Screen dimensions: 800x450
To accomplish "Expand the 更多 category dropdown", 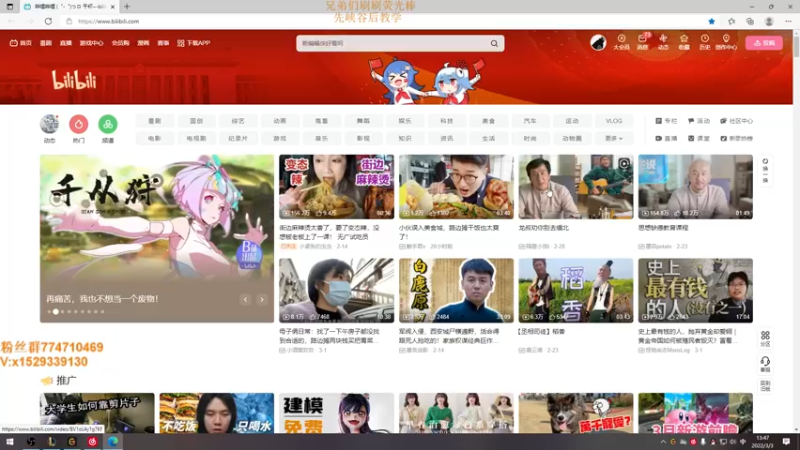I will coord(614,138).
